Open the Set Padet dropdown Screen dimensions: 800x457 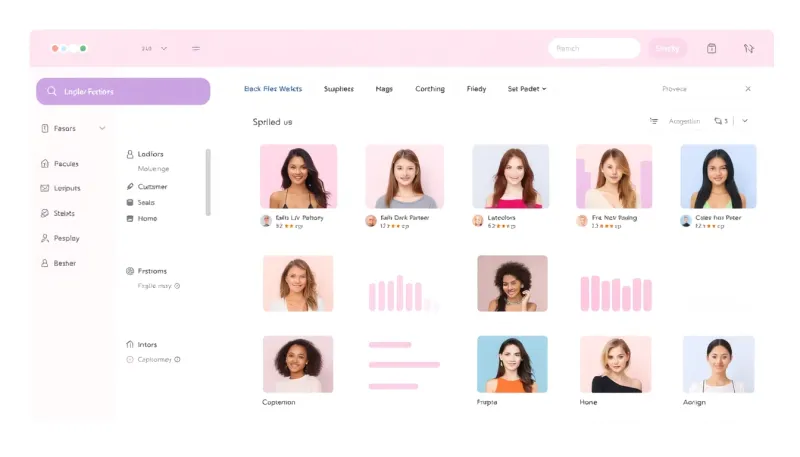click(527, 89)
